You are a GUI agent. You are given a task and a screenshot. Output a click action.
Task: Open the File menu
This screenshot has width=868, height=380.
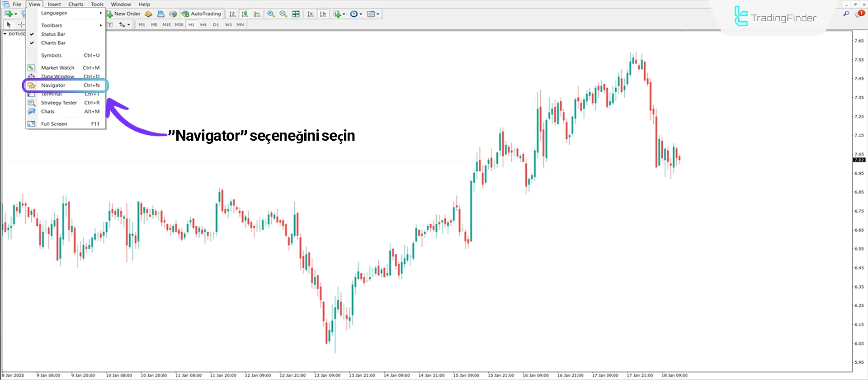click(x=17, y=4)
